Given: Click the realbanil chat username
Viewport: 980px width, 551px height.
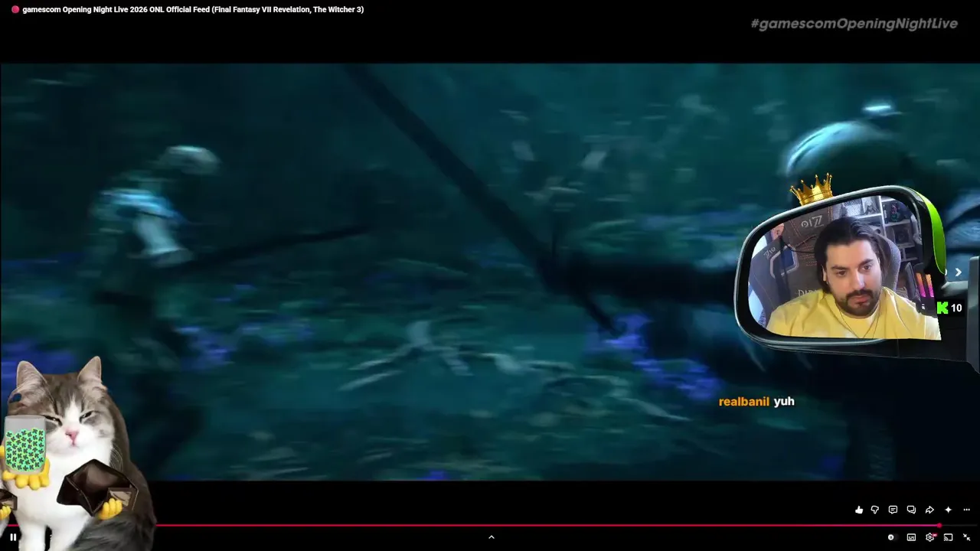Looking at the screenshot, I should (744, 402).
